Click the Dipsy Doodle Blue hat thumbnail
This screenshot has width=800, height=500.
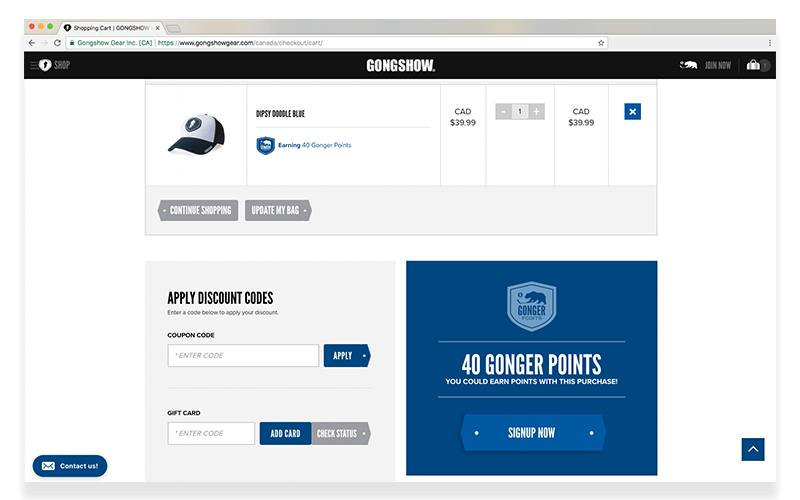click(196, 134)
